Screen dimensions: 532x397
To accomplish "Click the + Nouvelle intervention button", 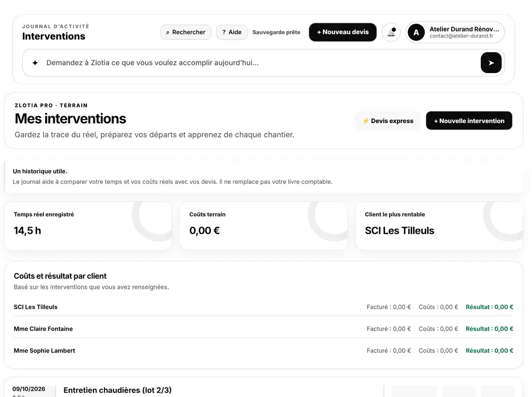I will pyautogui.click(x=469, y=121).
